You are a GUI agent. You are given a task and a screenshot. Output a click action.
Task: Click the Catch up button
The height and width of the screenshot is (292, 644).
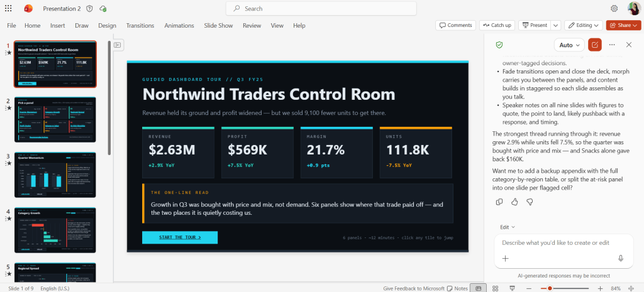click(497, 25)
